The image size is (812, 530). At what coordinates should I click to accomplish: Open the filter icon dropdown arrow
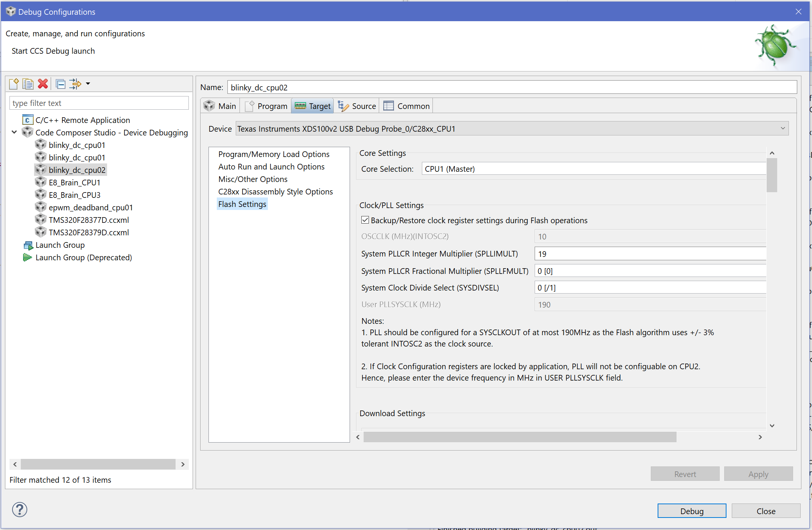tap(88, 84)
